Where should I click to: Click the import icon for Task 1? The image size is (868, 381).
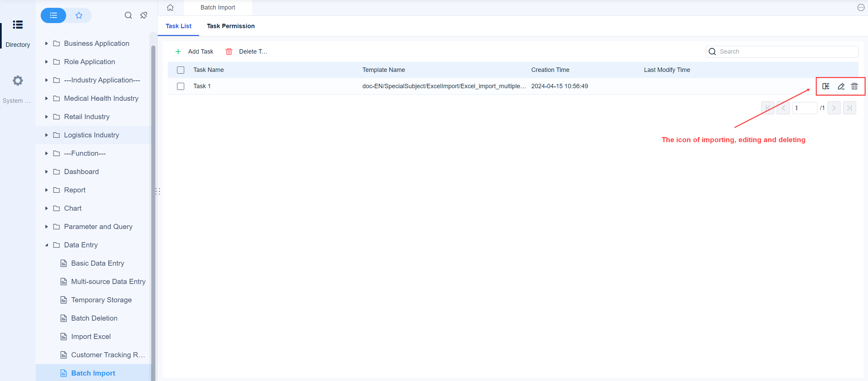[x=826, y=86]
